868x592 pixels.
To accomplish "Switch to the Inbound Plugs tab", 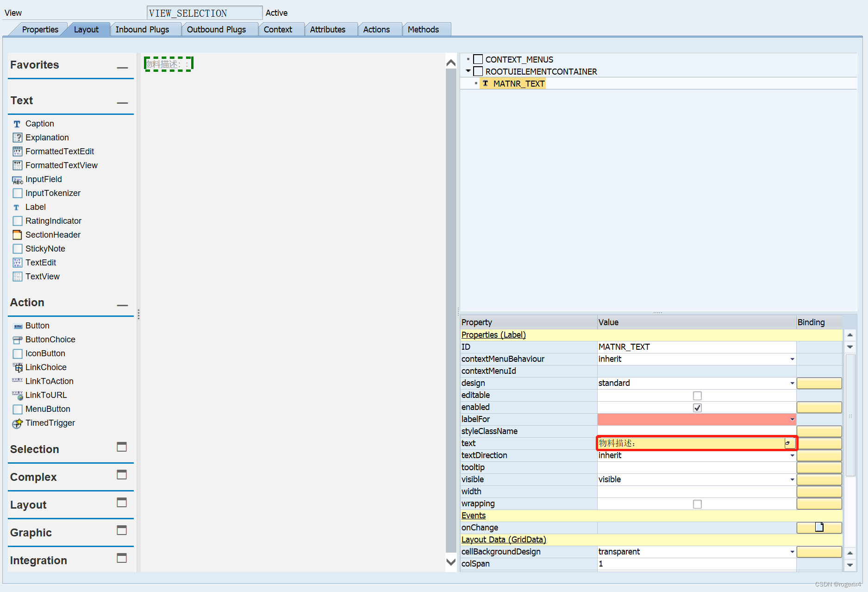I will click(x=142, y=30).
